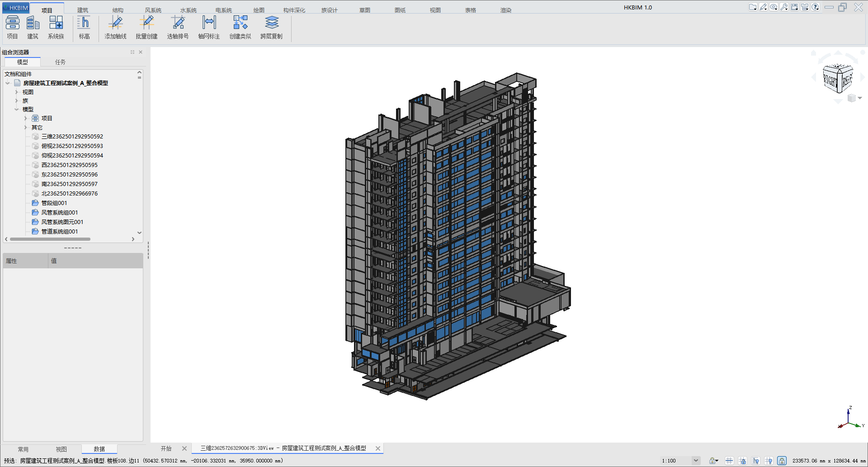Image resolution: width=868 pixels, height=467 pixels.
Task: Switch to the 任务 panel tab
Action: (60, 62)
